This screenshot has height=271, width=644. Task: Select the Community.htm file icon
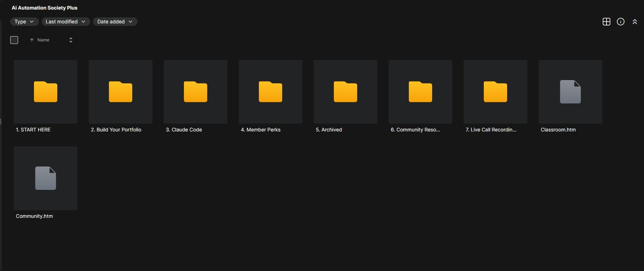point(45,178)
